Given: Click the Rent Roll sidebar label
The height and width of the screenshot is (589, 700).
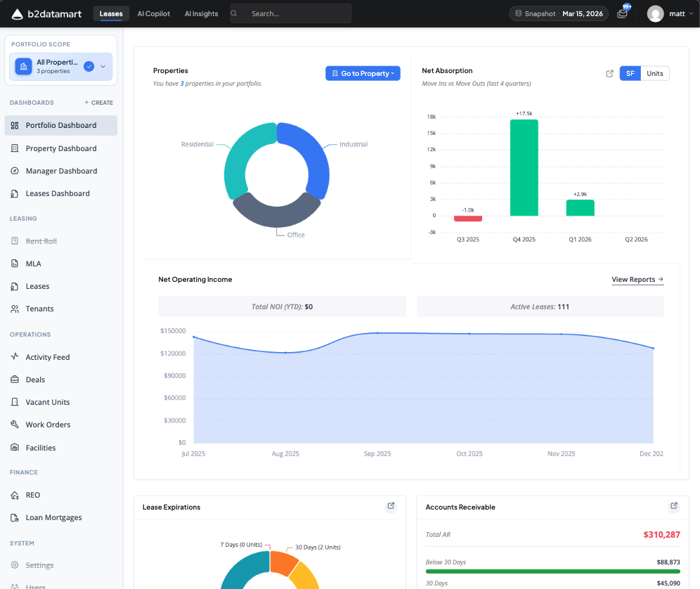Looking at the screenshot, I should tap(41, 241).
